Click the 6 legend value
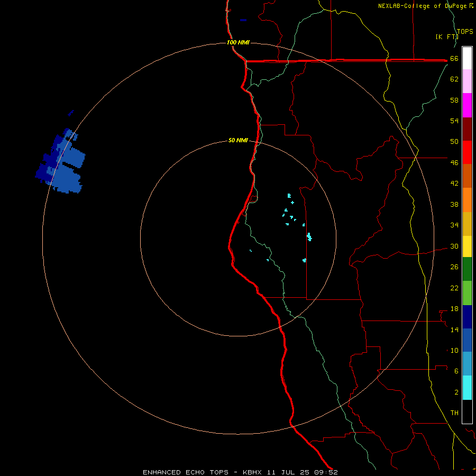Screen dimensions: 476x476 [456, 371]
